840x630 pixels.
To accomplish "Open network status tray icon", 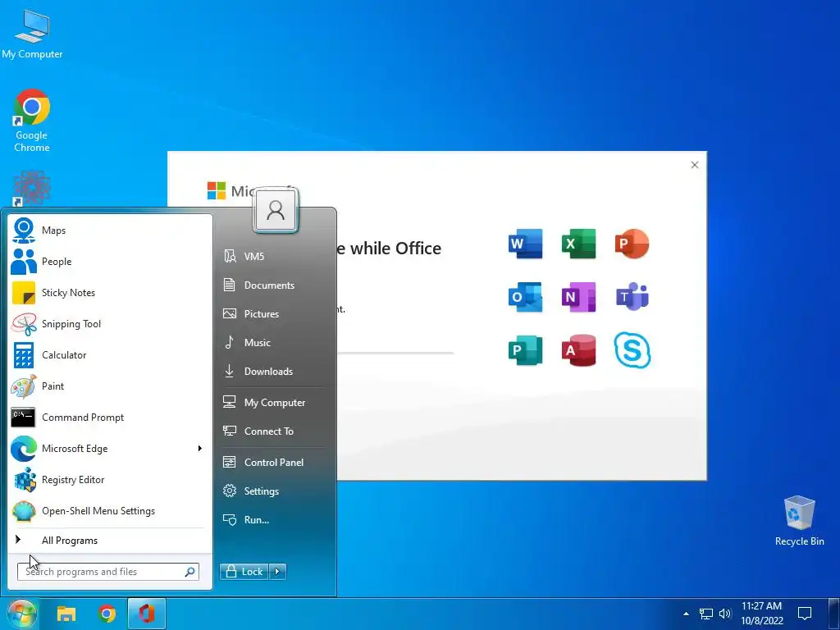I will [706, 614].
